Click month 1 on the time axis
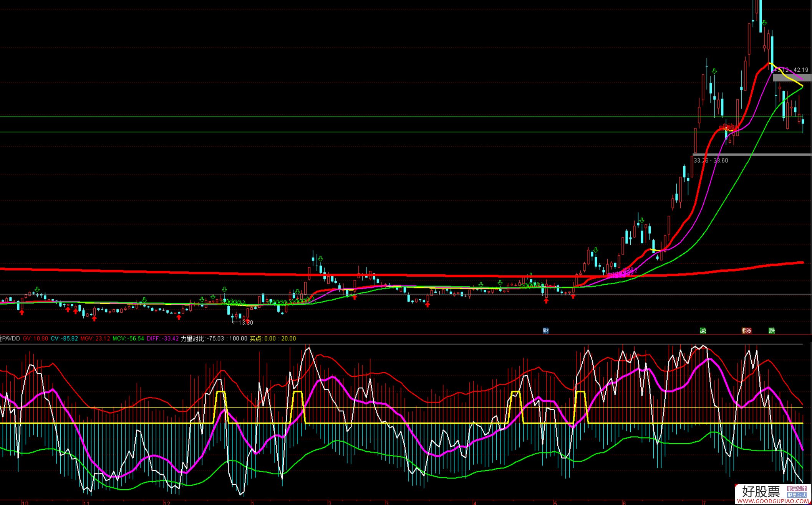This screenshot has width=812, height=505. pos(253,503)
